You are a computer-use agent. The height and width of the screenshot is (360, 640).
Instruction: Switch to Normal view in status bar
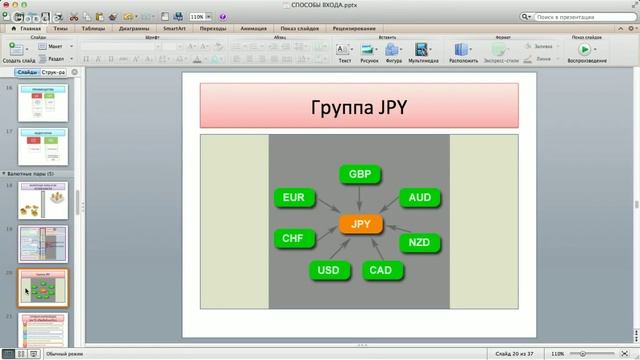(x=8, y=353)
